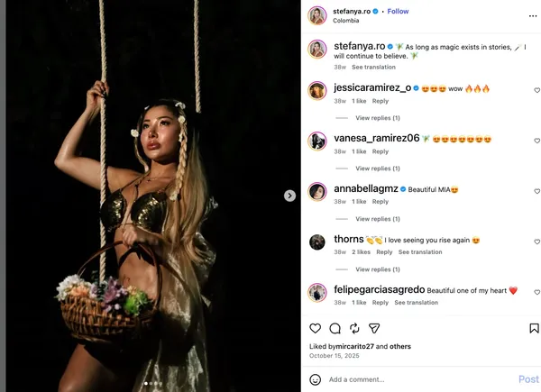Like the thorns comment heart
The height and width of the screenshot is (392, 541).
coord(536,242)
